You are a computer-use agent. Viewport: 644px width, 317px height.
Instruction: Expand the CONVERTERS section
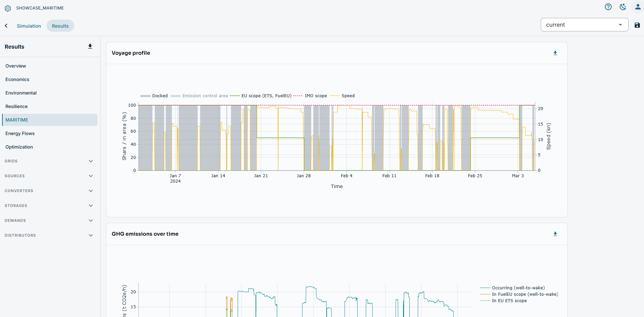coord(49,191)
